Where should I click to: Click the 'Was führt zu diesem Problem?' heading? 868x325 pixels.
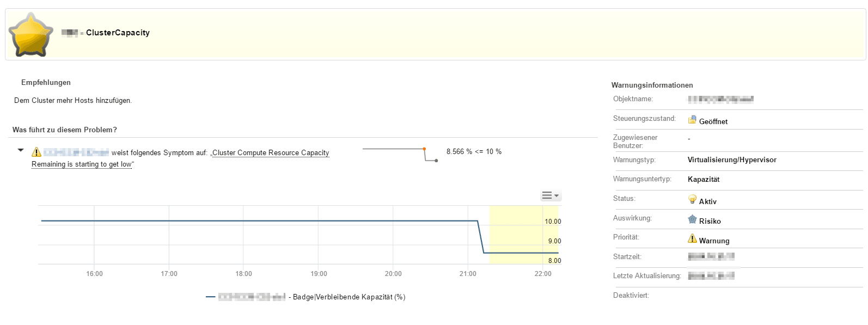click(x=65, y=130)
